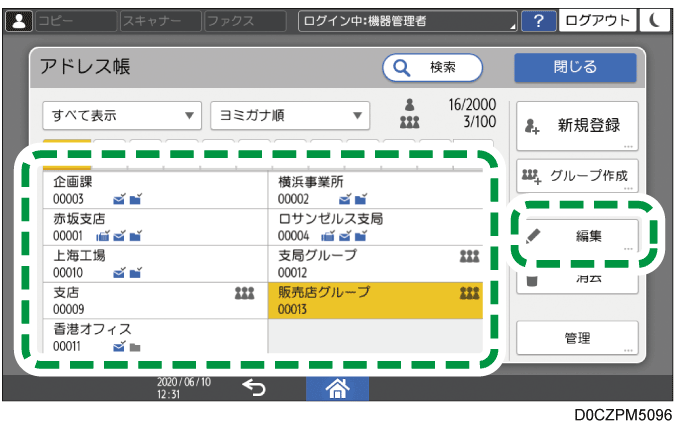This screenshot has height=427, width=675.
Task: Click gray folder icon on 香港オフィス entry
Action: pyautogui.click(x=135, y=347)
